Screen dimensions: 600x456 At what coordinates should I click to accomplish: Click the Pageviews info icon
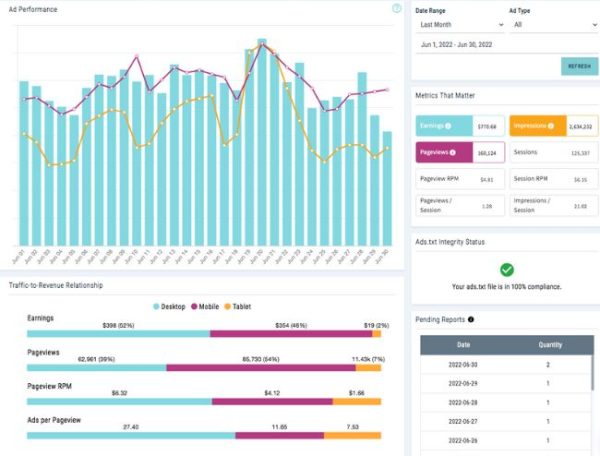[x=453, y=153]
